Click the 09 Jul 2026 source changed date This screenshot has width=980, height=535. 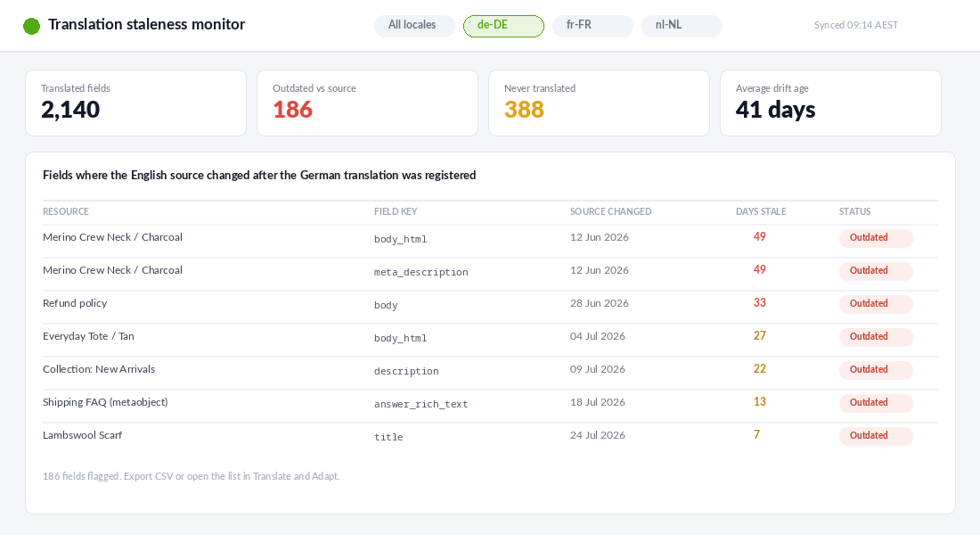[598, 369]
